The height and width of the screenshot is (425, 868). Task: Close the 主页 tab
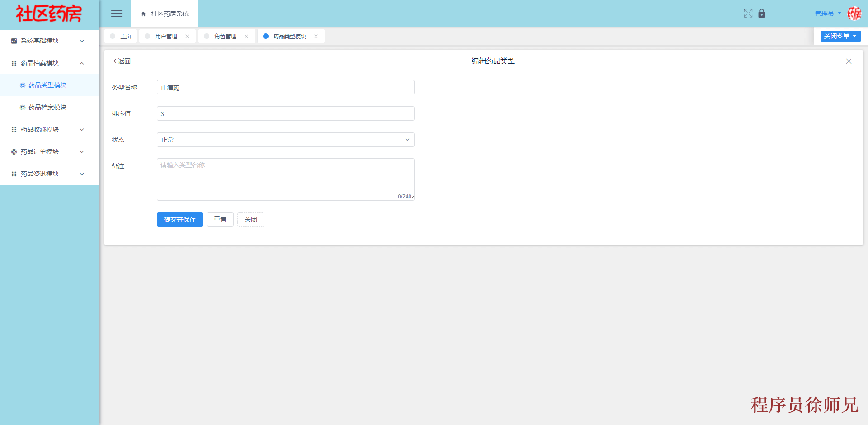132,36
